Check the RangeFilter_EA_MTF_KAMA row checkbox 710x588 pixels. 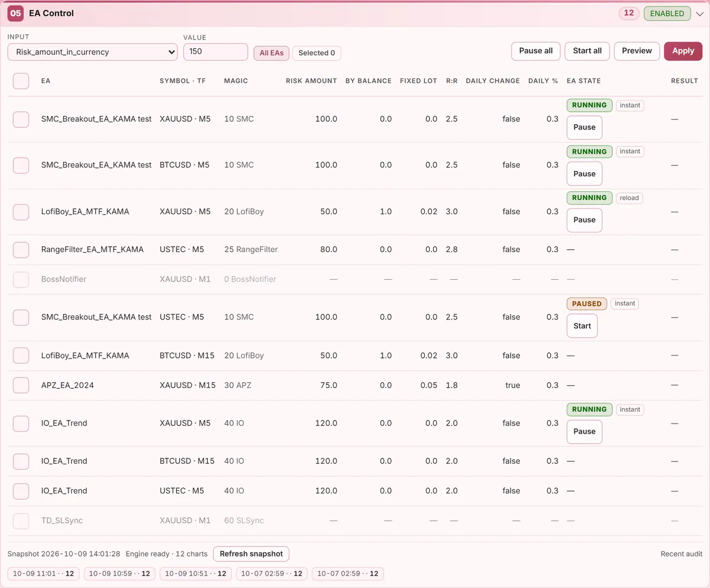21,250
